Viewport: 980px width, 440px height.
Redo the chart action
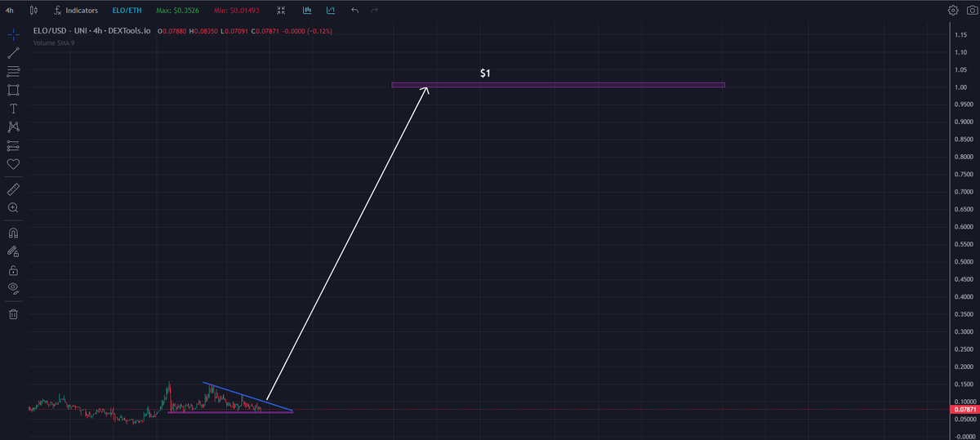tap(374, 11)
